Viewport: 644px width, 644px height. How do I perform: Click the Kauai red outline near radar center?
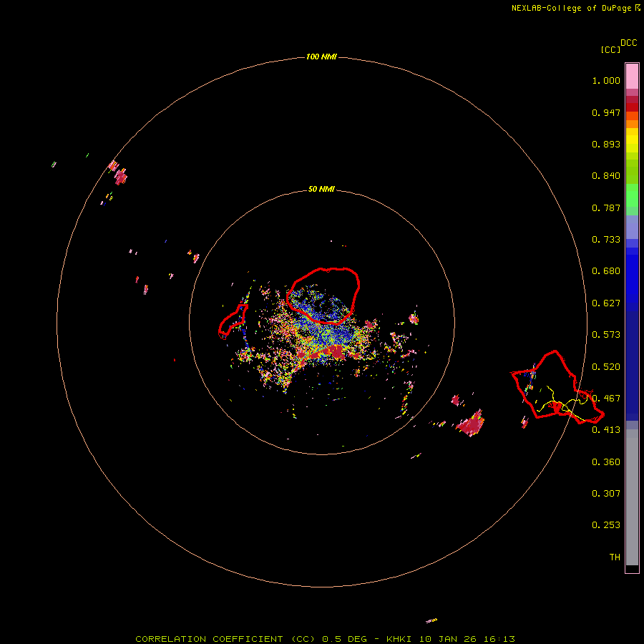tap(323, 296)
